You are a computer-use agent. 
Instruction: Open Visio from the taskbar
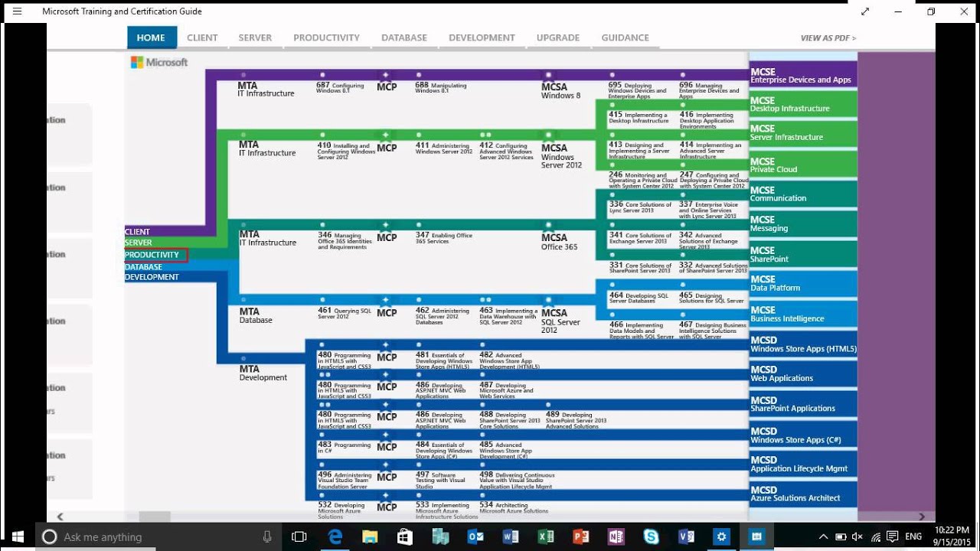tap(686, 536)
